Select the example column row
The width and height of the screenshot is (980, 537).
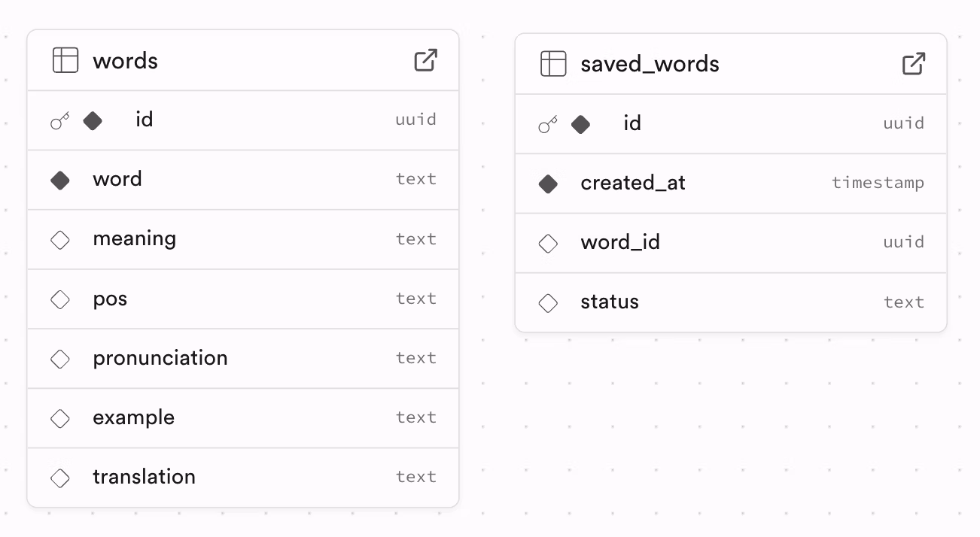pyautogui.click(x=242, y=417)
